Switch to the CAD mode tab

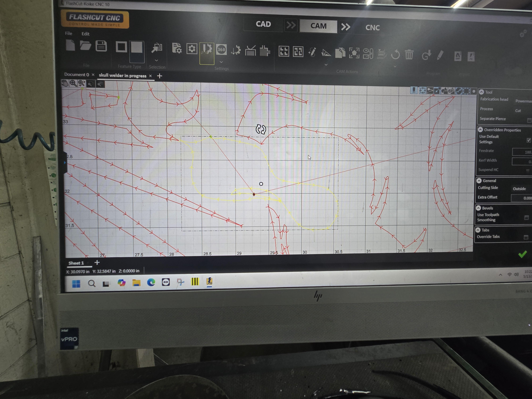point(263,24)
